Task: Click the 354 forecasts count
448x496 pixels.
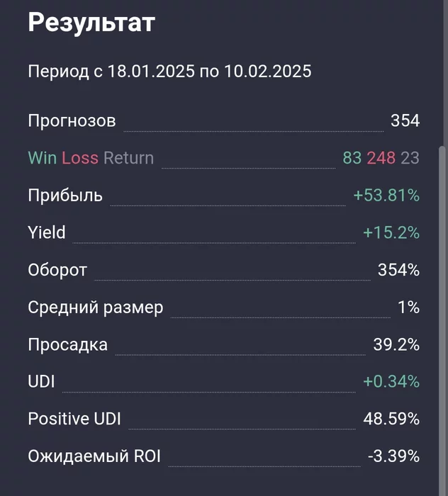Action: (405, 120)
